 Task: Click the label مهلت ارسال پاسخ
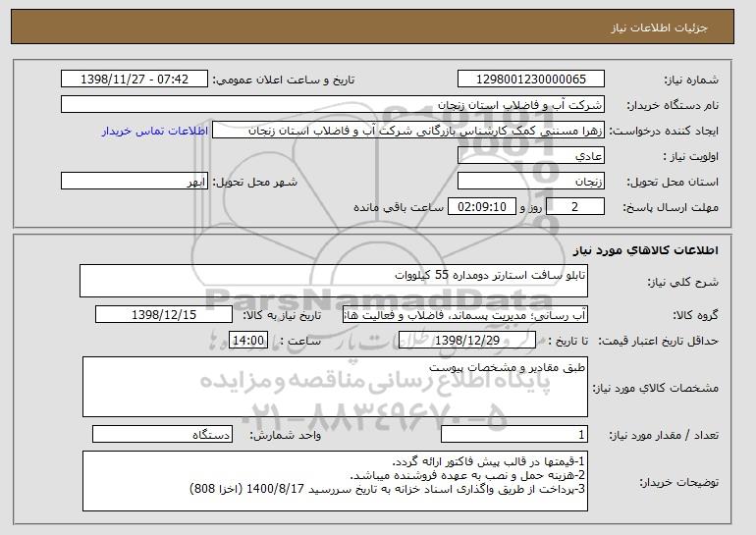pos(671,207)
